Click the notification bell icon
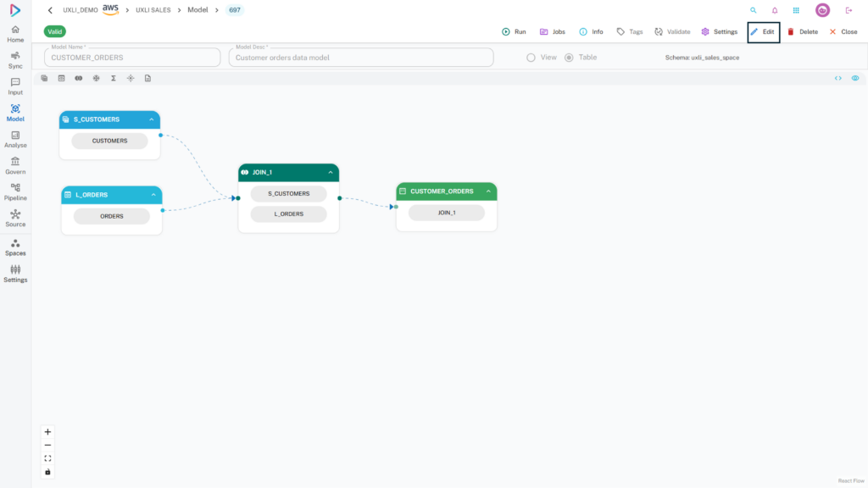This screenshot has width=868, height=488. (774, 10)
